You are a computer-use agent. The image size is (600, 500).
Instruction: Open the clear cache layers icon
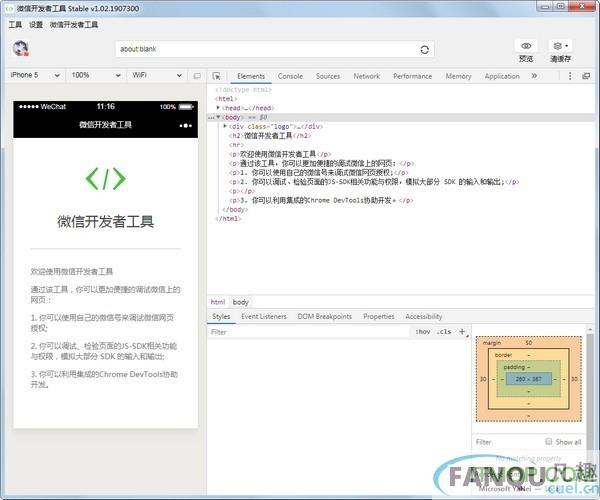pyautogui.click(x=561, y=46)
